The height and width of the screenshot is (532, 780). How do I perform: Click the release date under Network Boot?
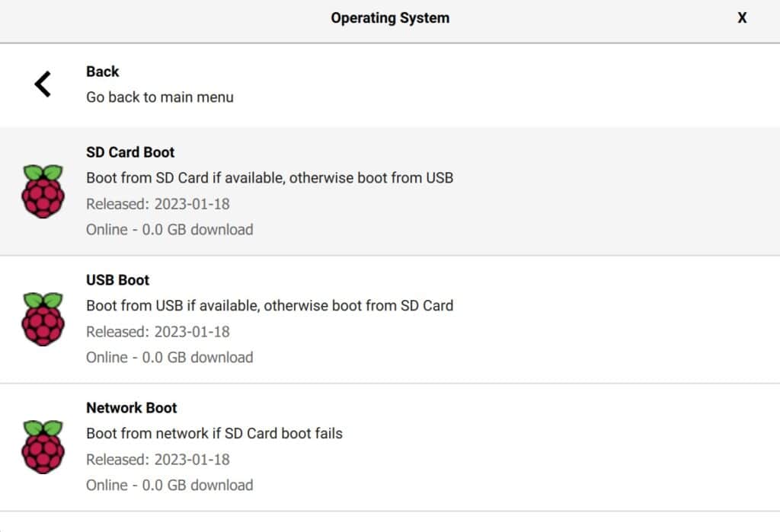click(x=158, y=460)
